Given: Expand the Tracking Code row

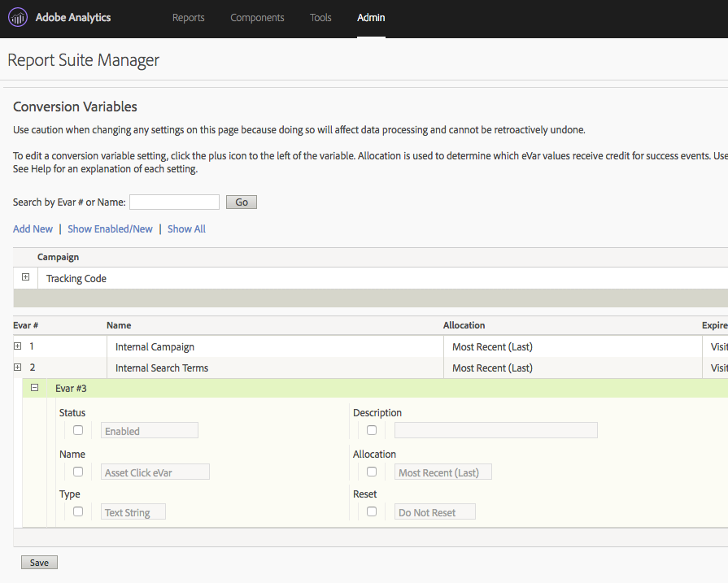Looking at the screenshot, I should [x=24, y=277].
